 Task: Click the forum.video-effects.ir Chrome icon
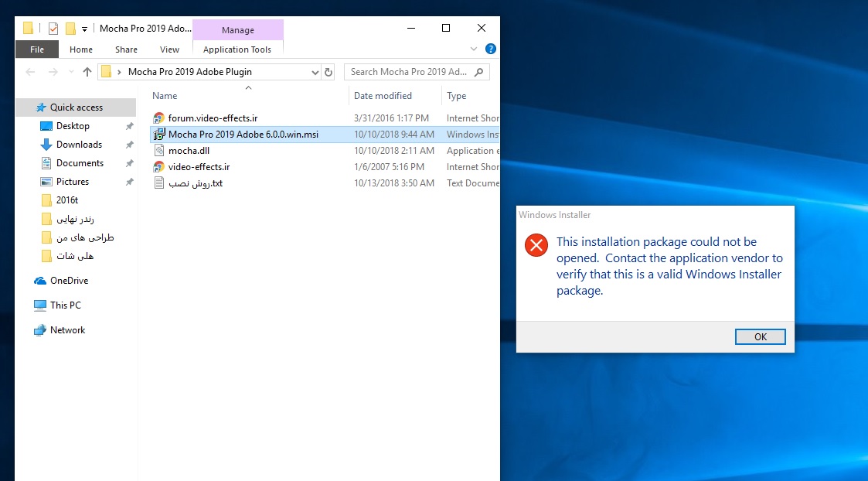click(x=159, y=118)
